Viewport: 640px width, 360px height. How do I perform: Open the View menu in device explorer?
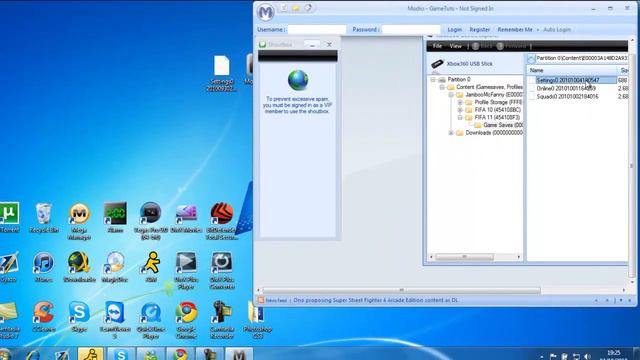pos(456,46)
